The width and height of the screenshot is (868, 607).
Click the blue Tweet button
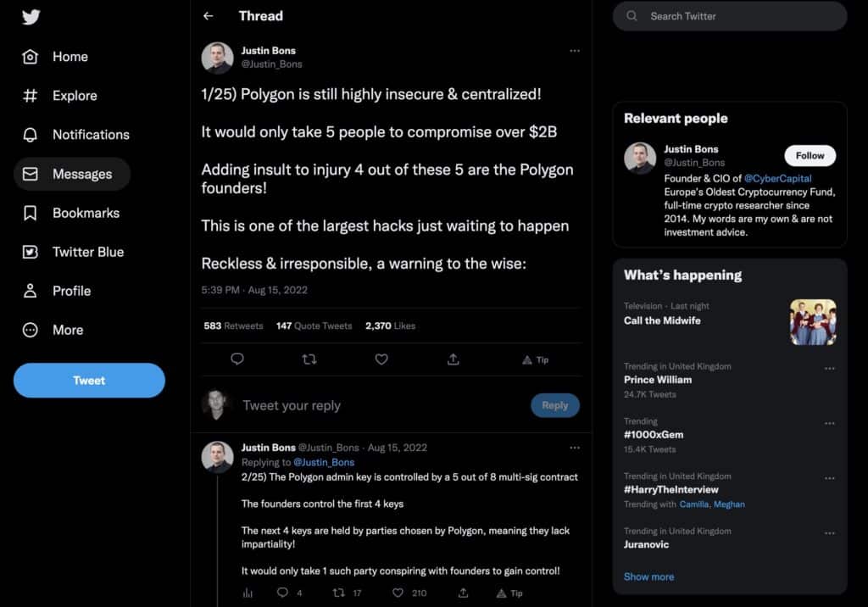click(89, 381)
